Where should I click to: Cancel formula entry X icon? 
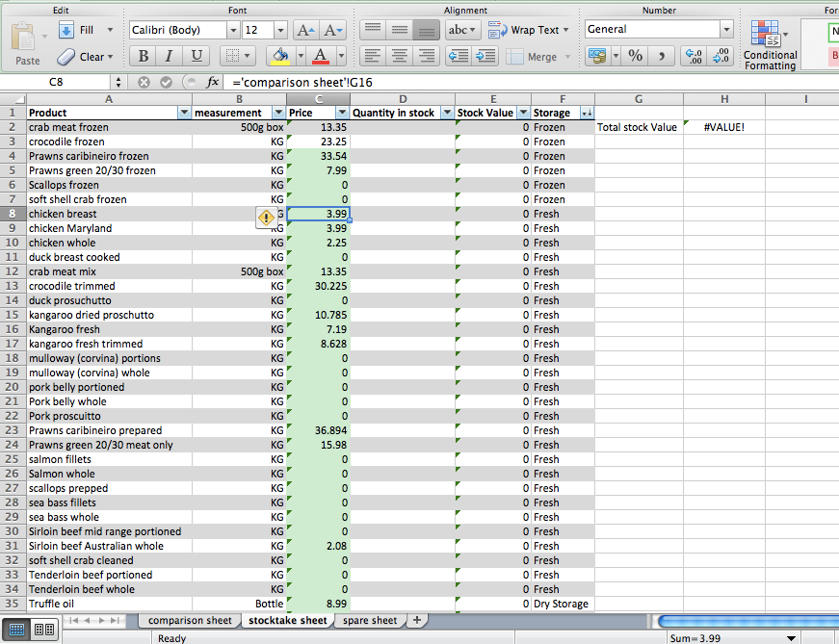(144, 83)
